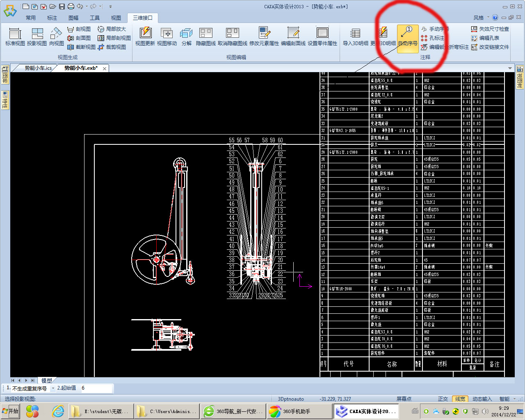Image resolution: width=525 pixels, height=420 pixels.
Task: Click the 分解 icon
Action: click(186, 37)
